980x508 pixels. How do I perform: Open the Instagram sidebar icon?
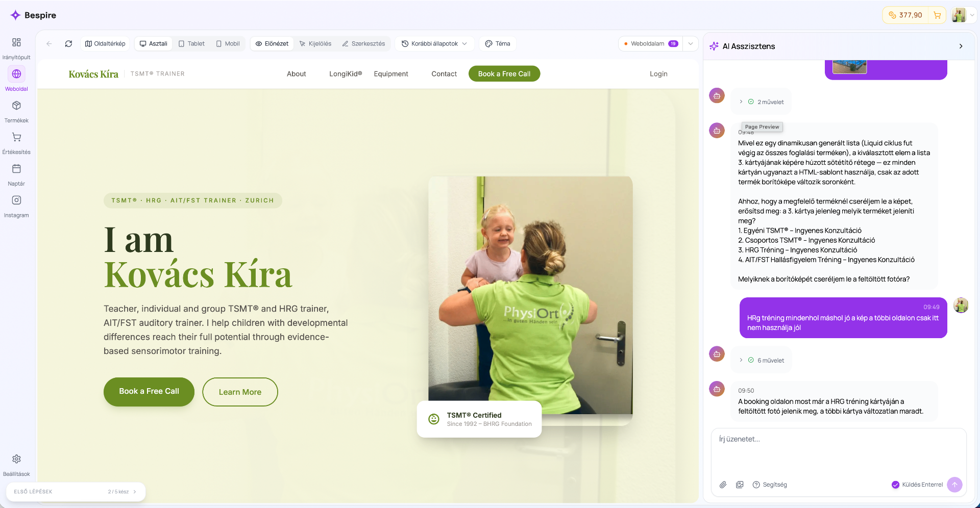click(x=16, y=200)
